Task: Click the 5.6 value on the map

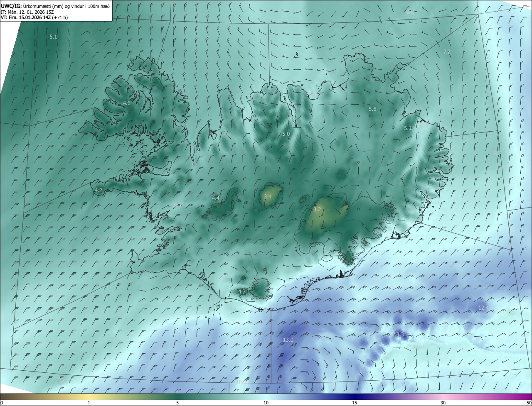Action: click(372, 109)
